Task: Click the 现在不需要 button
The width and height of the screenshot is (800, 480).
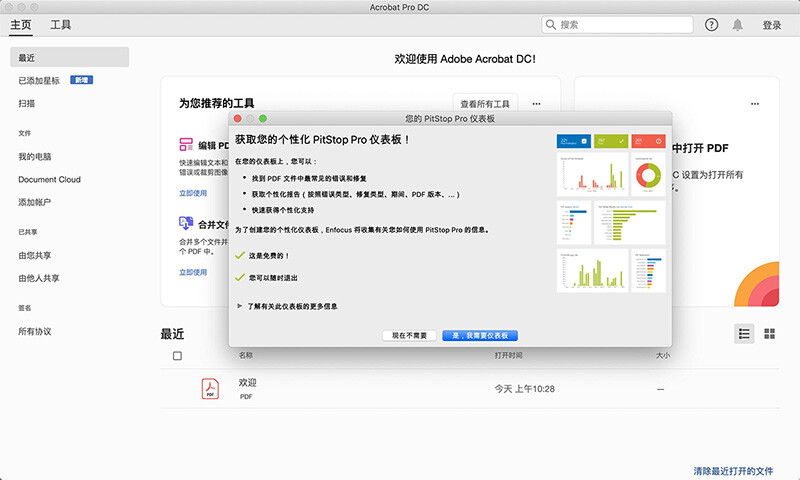Action: [x=409, y=335]
